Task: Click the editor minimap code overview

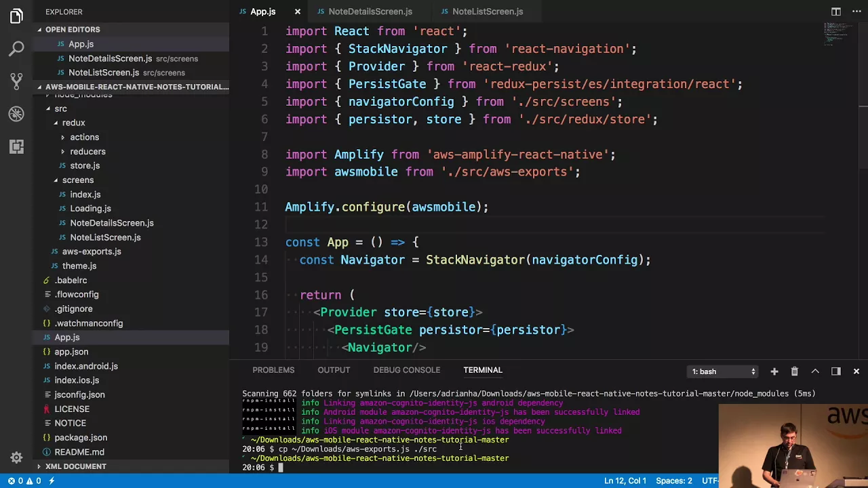Action: (x=838, y=34)
